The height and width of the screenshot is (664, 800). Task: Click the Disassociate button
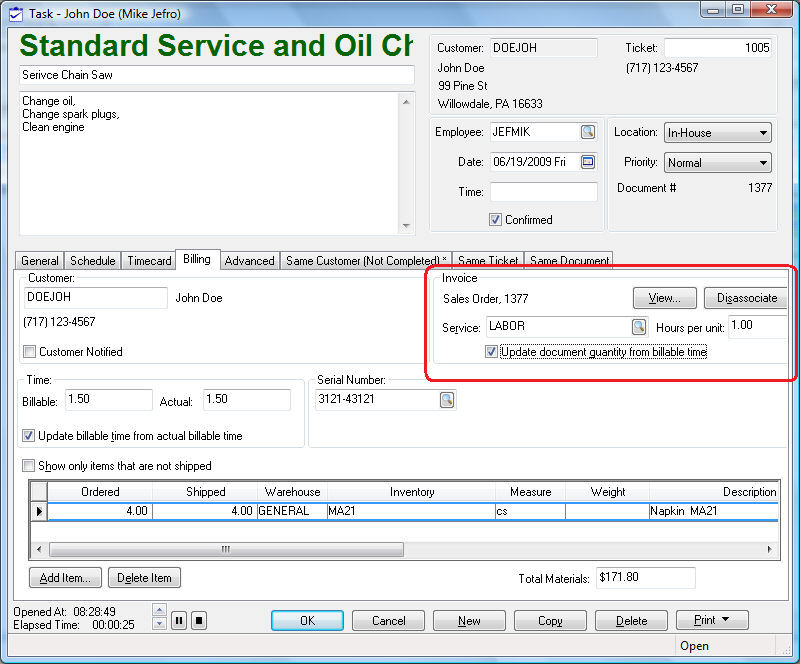(x=747, y=298)
